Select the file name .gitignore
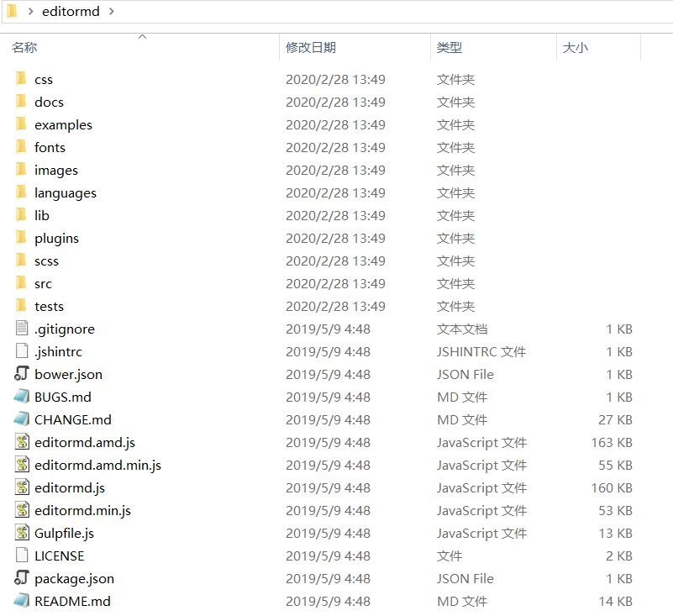This screenshot has height=616, width=673. point(65,329)
